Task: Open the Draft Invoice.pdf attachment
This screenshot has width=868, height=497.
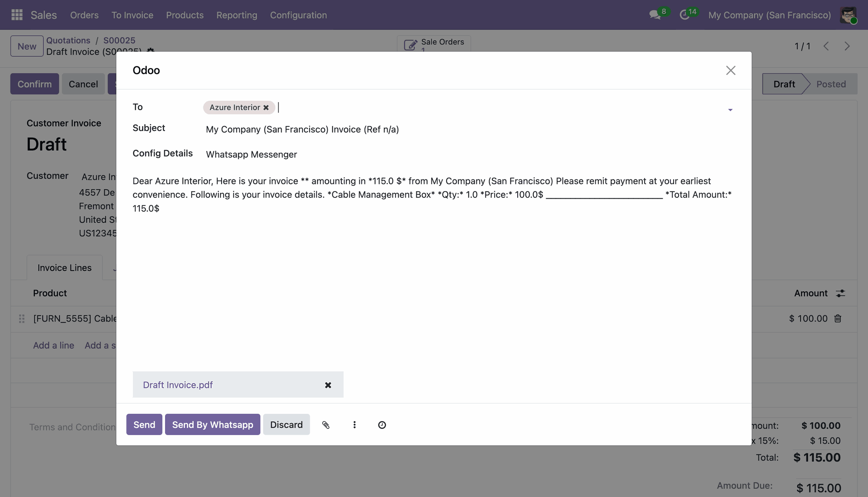Action: coord(178,385)
